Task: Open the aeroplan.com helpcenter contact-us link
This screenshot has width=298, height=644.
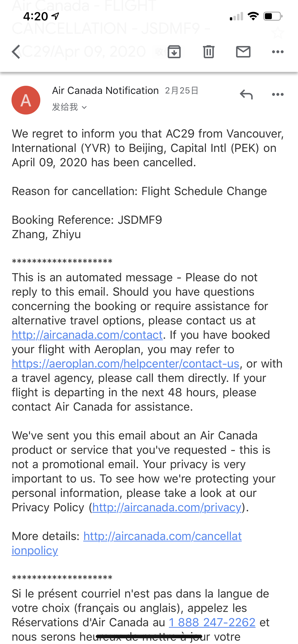Action: click(125, 363)
